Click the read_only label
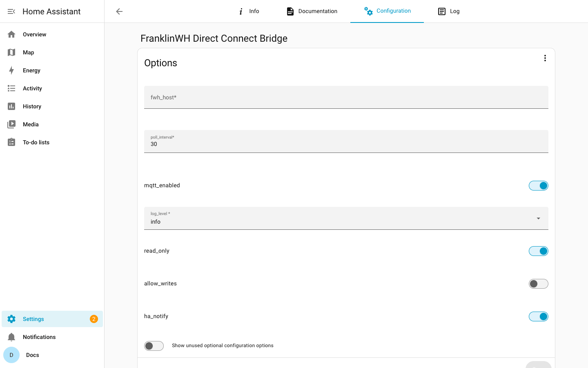This screenshot has width=588, height=368. click(x=157, y=251)
